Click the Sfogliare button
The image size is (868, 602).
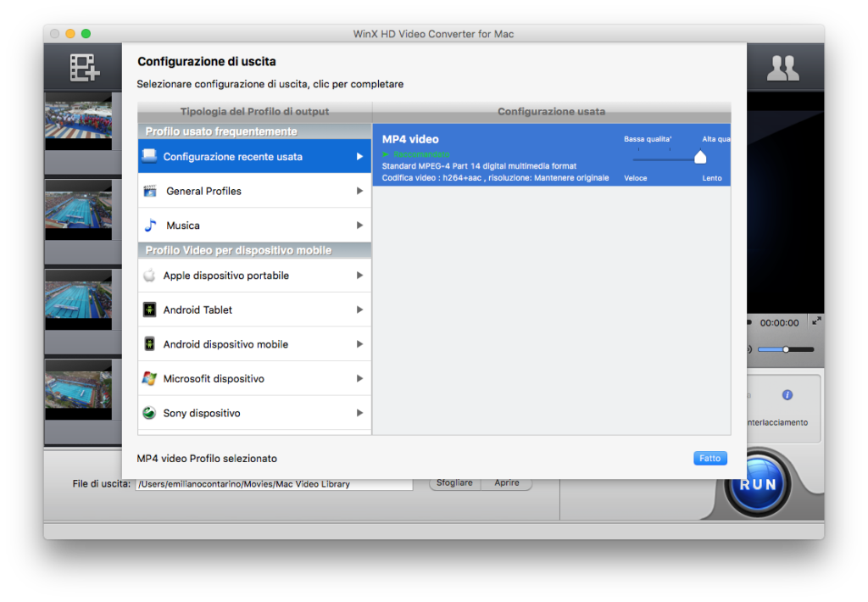(454, 483)
